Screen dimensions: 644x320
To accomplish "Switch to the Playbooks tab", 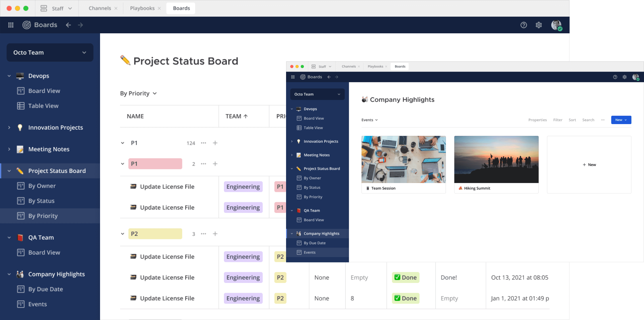I will pyautogui.click(x=142, y=8).
